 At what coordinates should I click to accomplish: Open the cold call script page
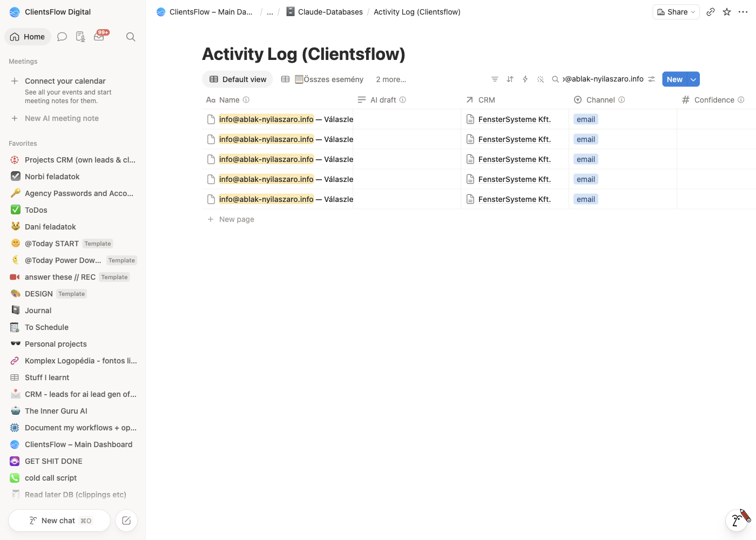(x=73, y=478)
